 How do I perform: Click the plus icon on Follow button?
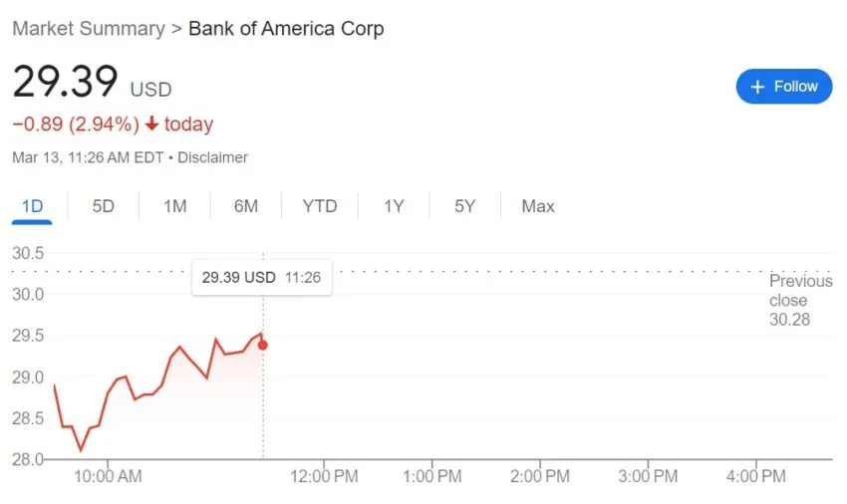(x=757, y=87)
